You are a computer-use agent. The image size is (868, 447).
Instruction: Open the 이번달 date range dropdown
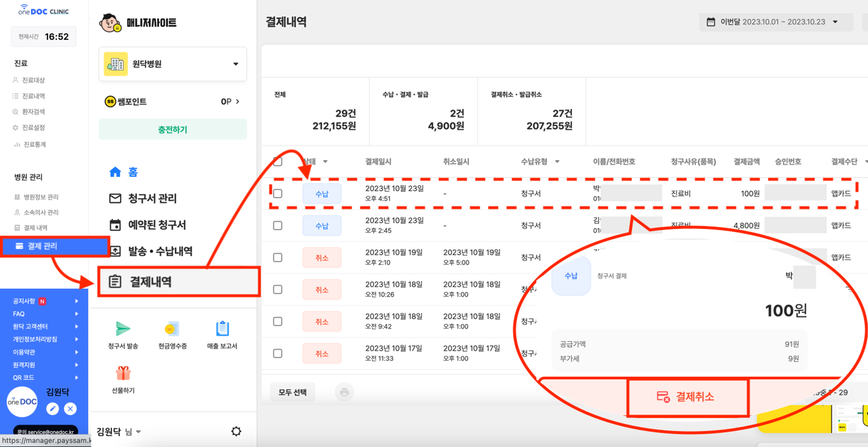click(x=835, y=22)
